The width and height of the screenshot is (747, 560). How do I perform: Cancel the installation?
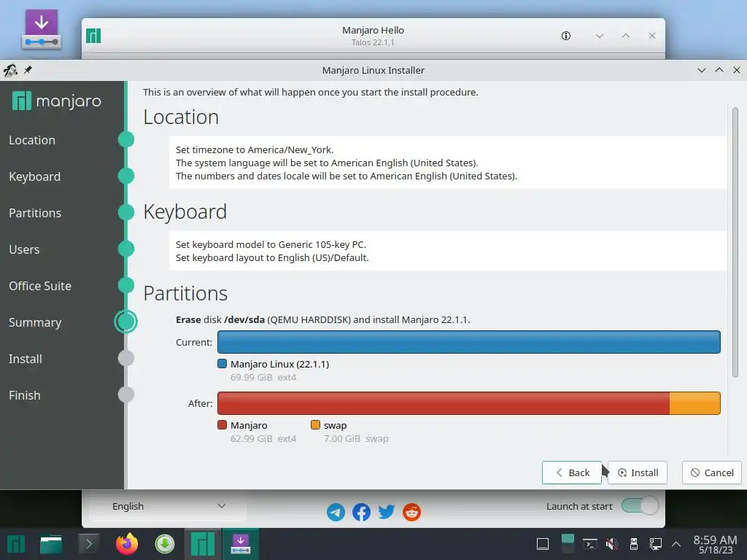pyautogui.click(x=712, y=472)
